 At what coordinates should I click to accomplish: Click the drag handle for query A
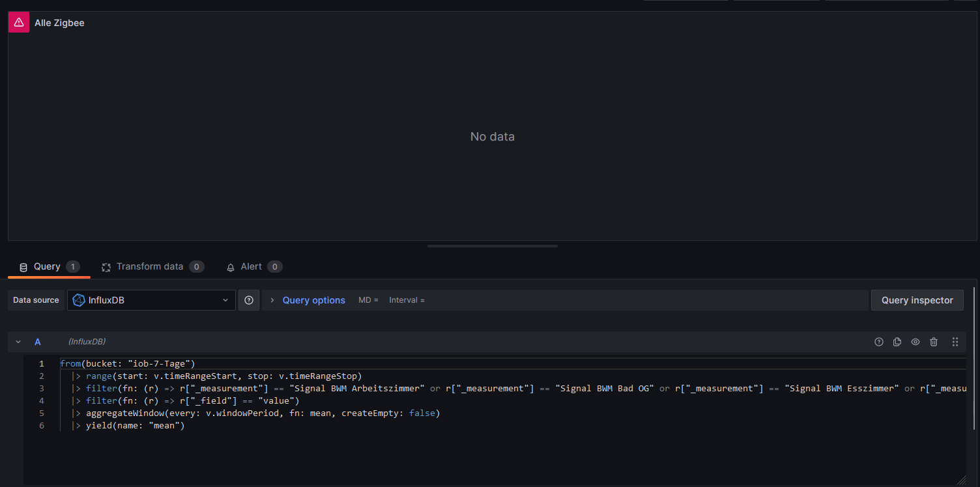point(955,342)
